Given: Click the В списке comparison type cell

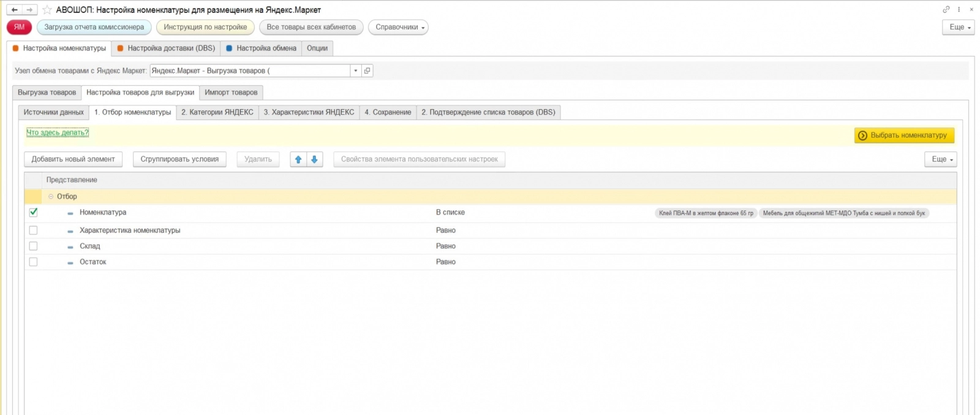Looking at the screenshot, I should pyautogui.click(x=450, y=212).
